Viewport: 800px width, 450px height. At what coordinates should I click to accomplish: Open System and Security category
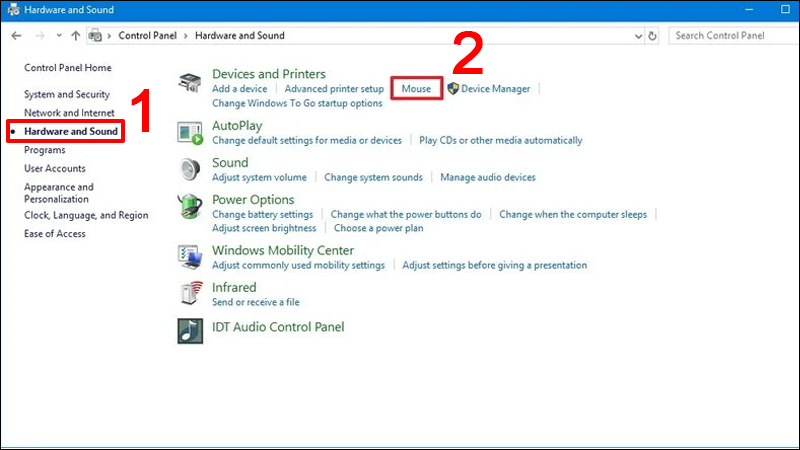67,94
